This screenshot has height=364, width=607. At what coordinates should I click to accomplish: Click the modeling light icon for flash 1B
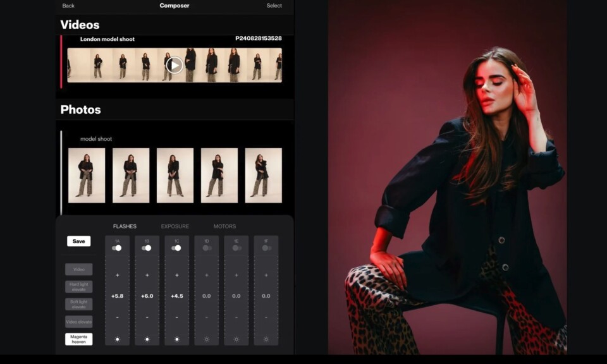[x=147, y=339]
